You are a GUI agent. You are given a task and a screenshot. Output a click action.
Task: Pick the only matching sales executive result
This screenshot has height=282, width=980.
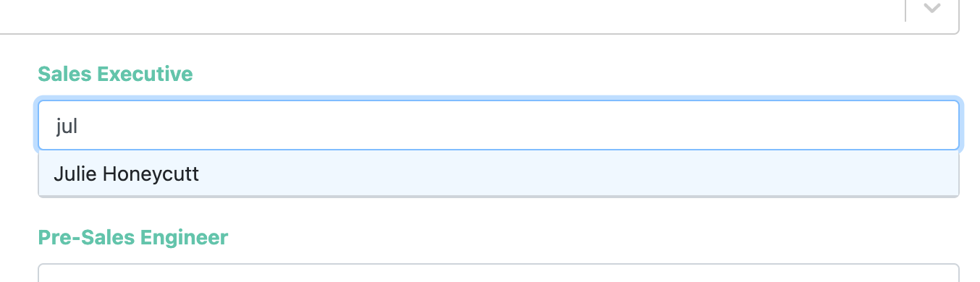pos(498,174)
